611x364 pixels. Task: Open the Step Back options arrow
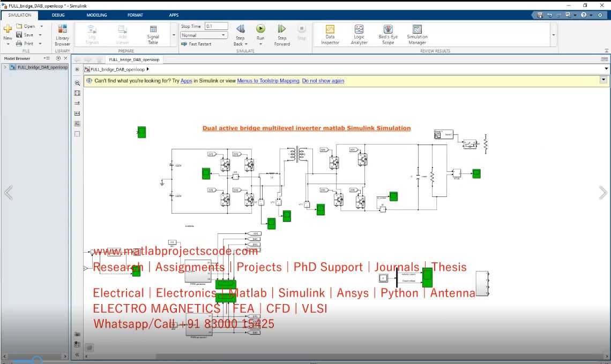[x=246, y=44]
